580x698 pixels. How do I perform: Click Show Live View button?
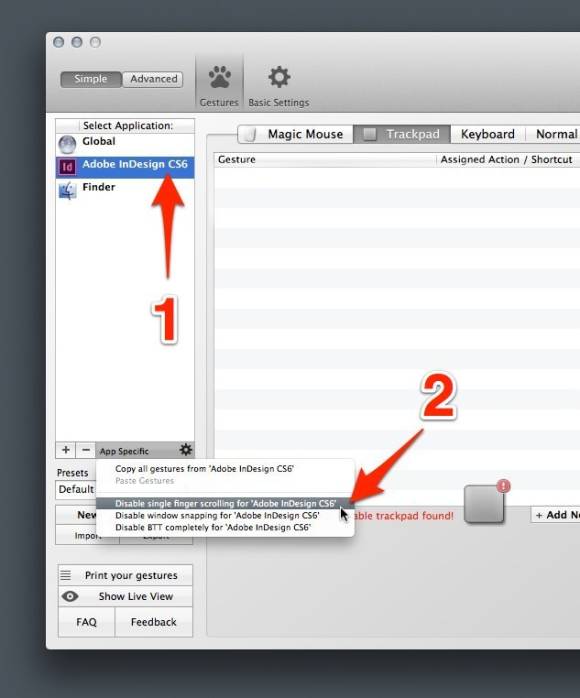click(x=125, y=596)
